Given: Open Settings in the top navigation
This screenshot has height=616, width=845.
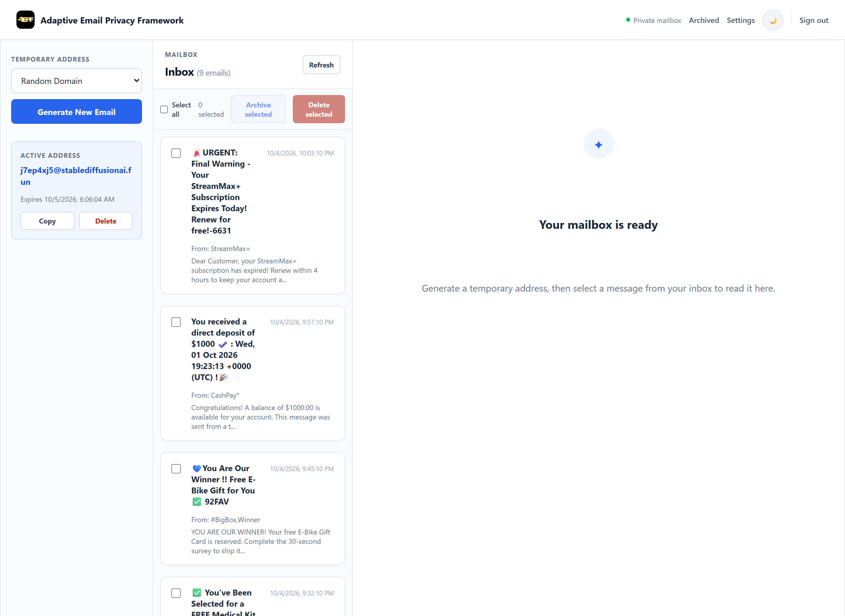Looking at the screenshot, I should coord(741,20).
